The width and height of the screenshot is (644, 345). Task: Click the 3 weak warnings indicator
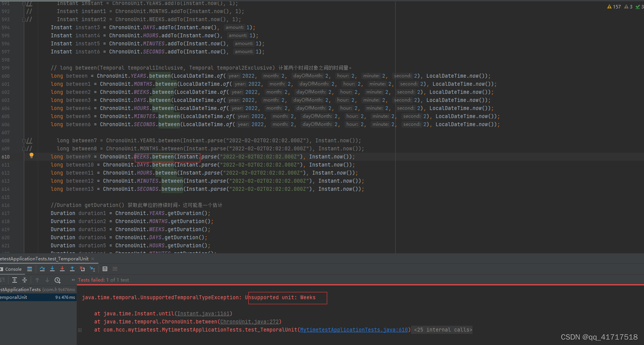tap(628, 7)
